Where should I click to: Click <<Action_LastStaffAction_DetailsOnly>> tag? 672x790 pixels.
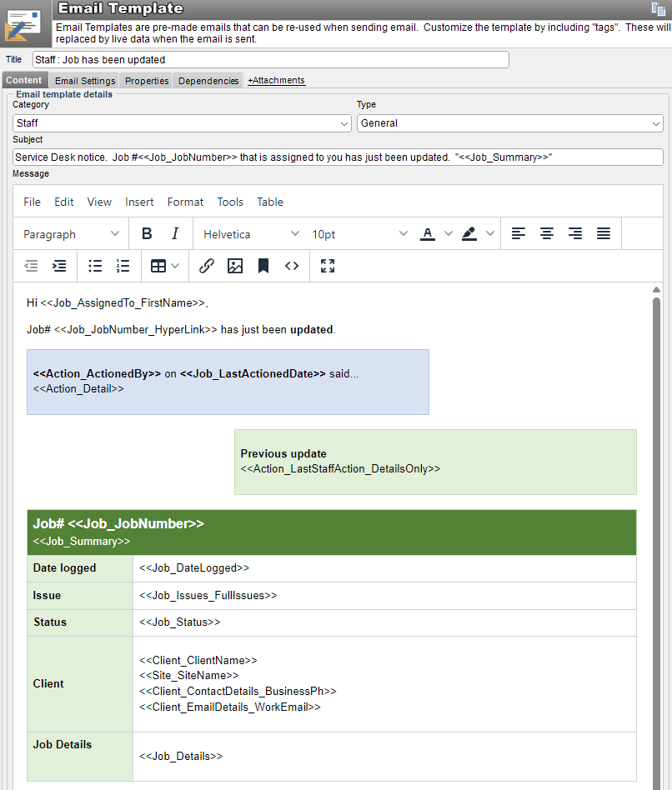pos(340,469)
